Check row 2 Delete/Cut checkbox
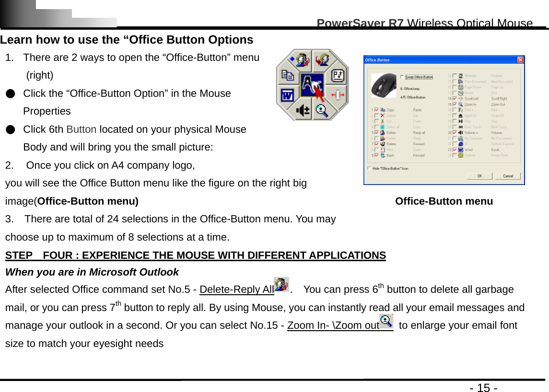Screen dimensions: 549x392 (377, 115)
